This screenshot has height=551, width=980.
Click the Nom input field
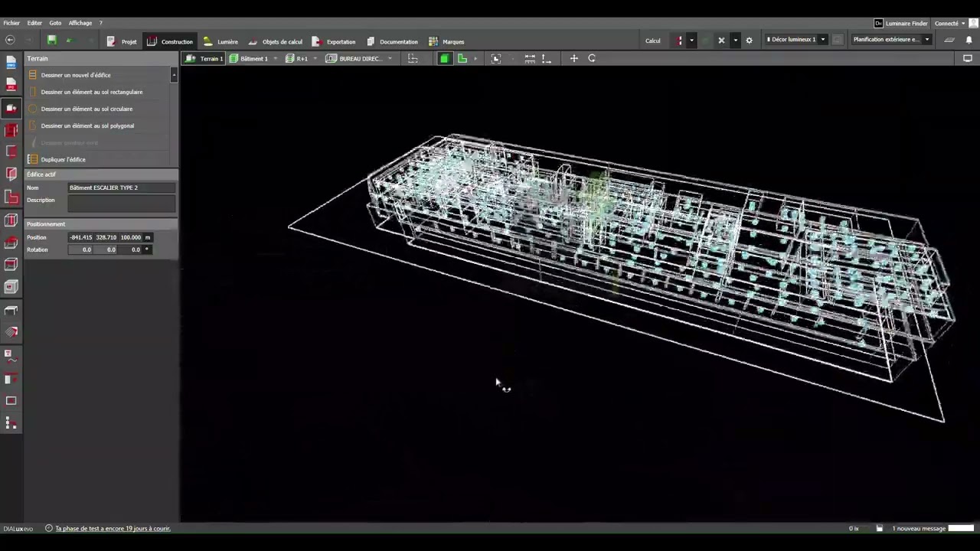click(x=122, y=187)
